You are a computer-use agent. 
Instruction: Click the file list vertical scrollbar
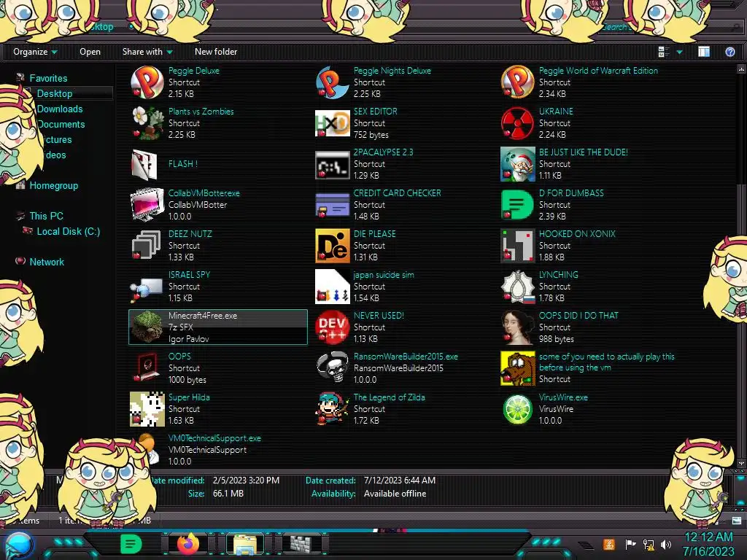(741, 267)
